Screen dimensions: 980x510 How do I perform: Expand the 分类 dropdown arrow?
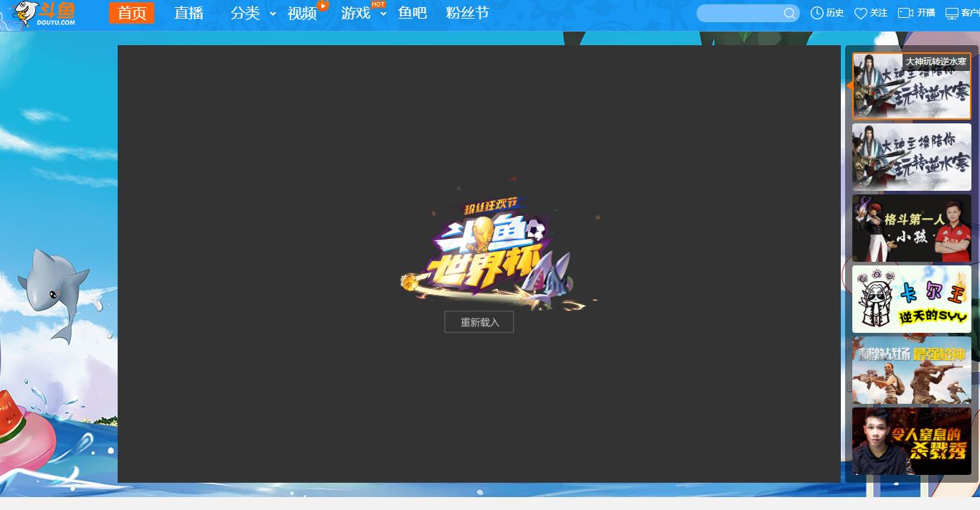(x=273, y=14)
